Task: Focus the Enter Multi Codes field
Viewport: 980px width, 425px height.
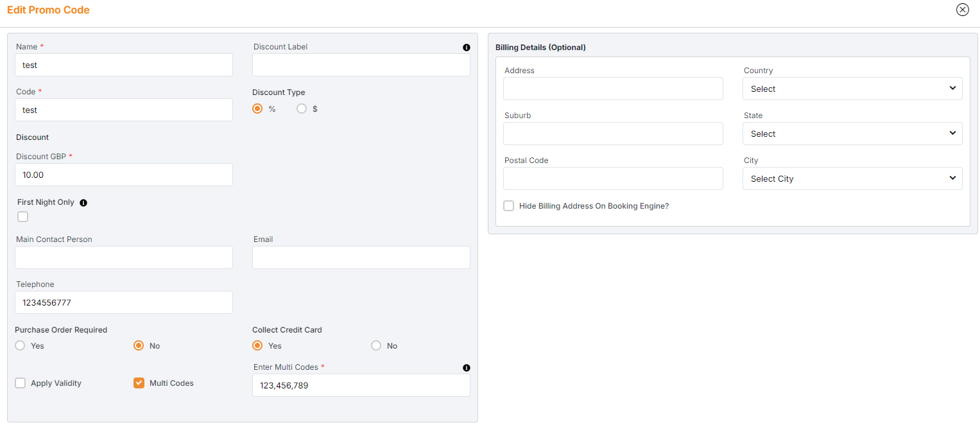Action: [361, 386]
